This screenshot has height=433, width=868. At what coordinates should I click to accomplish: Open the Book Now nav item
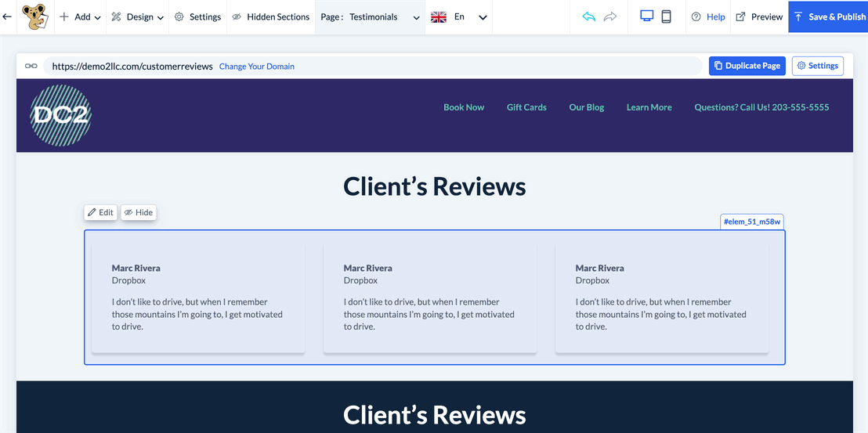click(464, 107)
